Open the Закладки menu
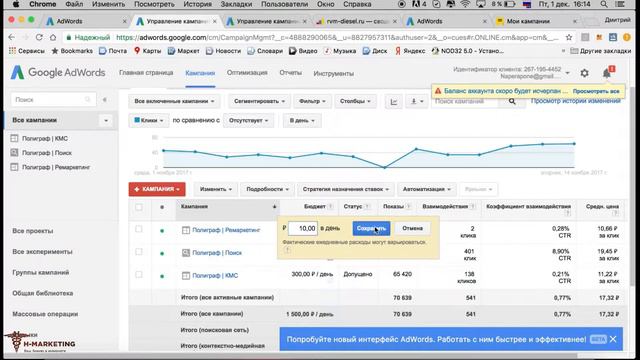This screenshot has width=640, height=360. click(236, 4)
